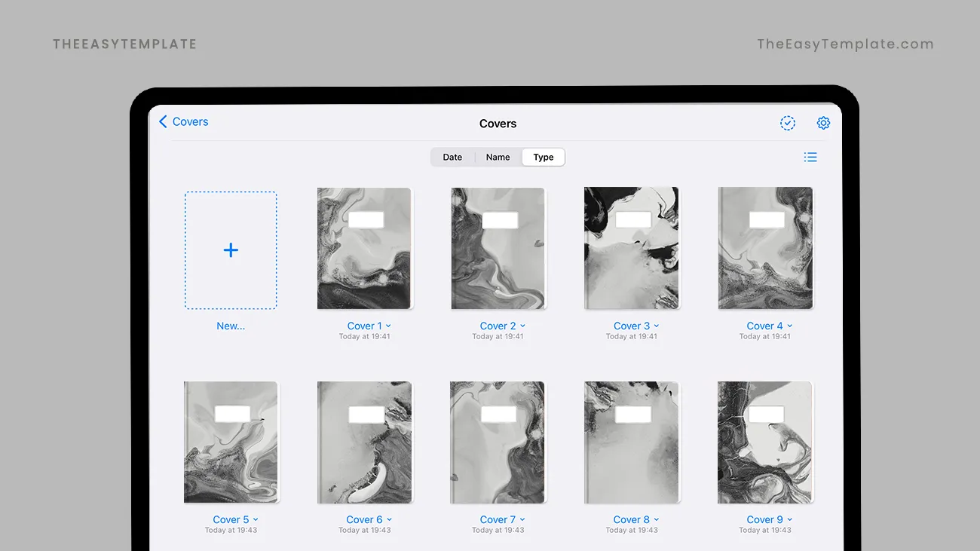The image size is (980, 551).
Task: Click the Cover 2 title text
Action: (498, 326)
